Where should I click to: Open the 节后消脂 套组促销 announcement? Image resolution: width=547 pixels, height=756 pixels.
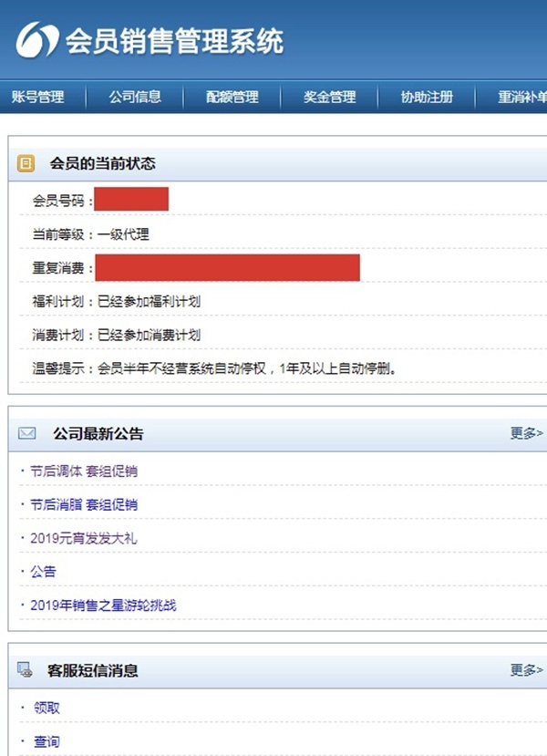84,504
